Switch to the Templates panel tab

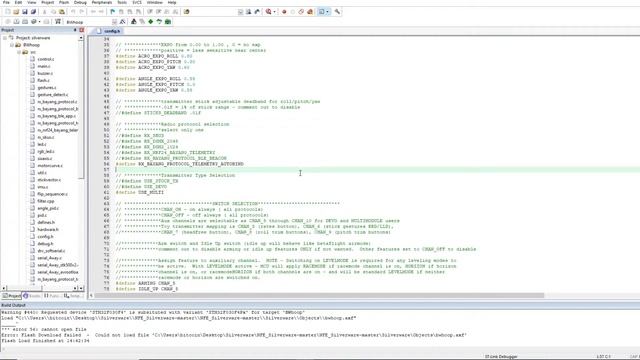pyautogui.click(x=73, y=296)
